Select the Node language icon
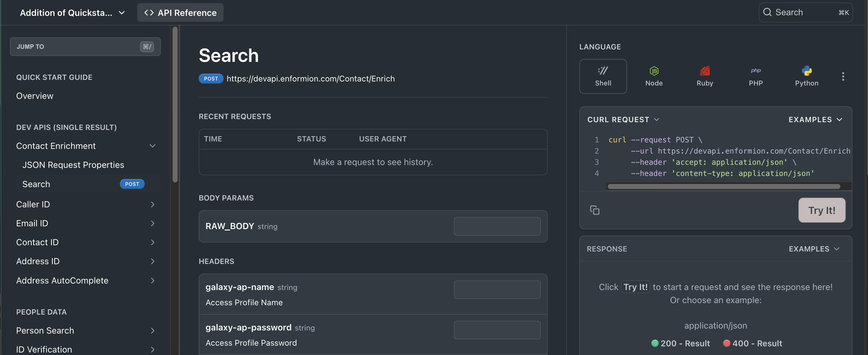This screenshot has height=355, width=868. tap(654, 71)
